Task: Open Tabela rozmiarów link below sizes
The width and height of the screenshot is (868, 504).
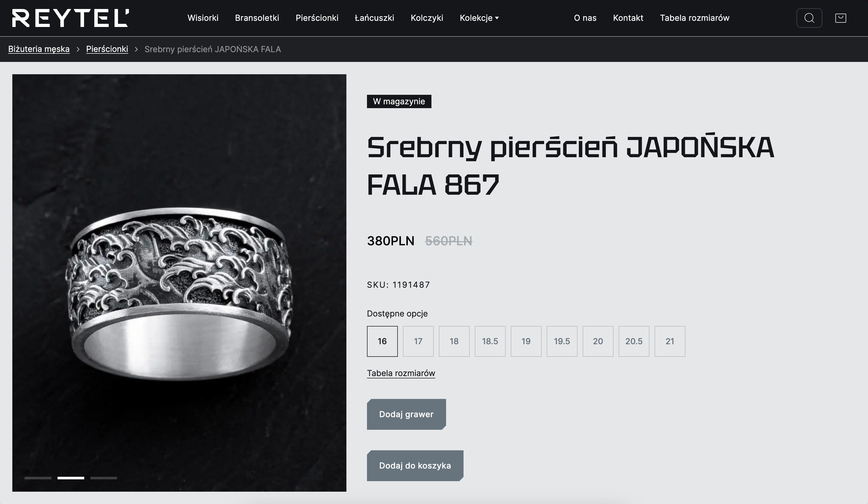Action: click(x=401, y=373)
